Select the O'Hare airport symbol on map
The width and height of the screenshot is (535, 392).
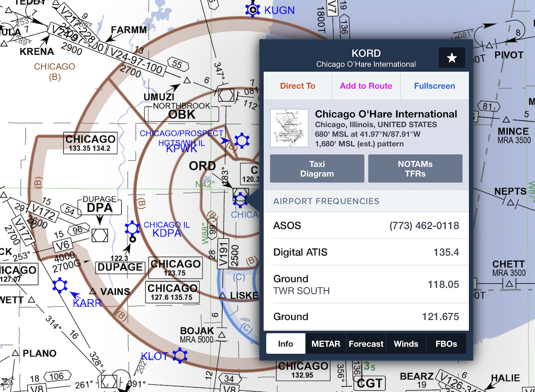point(240,199)
